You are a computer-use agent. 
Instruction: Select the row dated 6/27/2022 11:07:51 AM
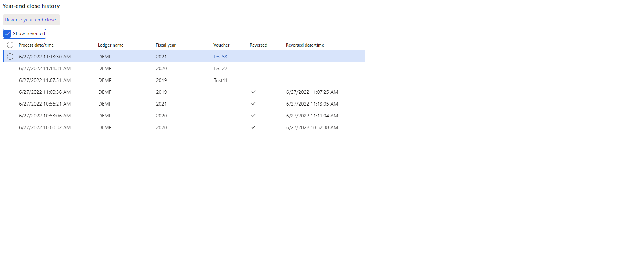[x=184, y=80]
